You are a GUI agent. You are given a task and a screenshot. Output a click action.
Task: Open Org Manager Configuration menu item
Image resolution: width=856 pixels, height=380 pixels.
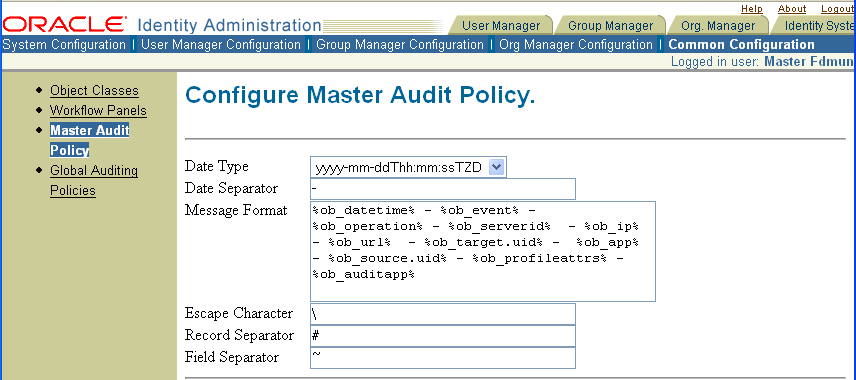576,45
